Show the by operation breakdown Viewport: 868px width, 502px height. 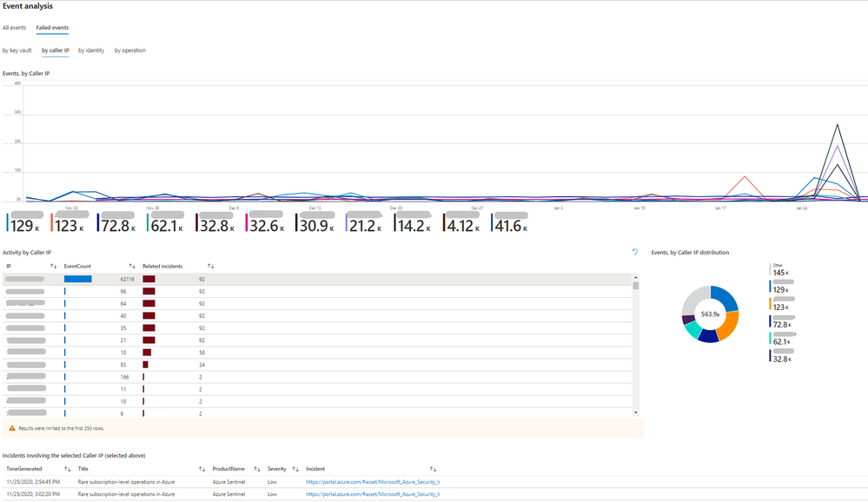(130, 50)
